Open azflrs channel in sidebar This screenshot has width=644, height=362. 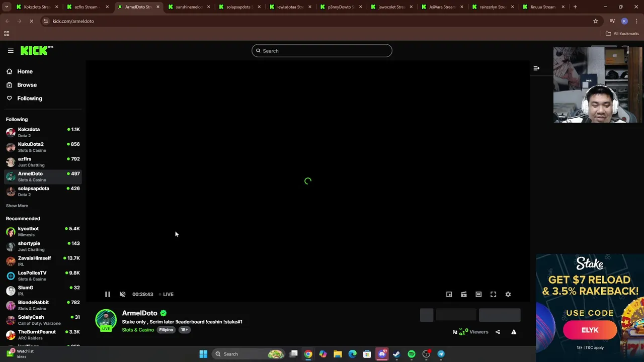click(x=43, y=161)
